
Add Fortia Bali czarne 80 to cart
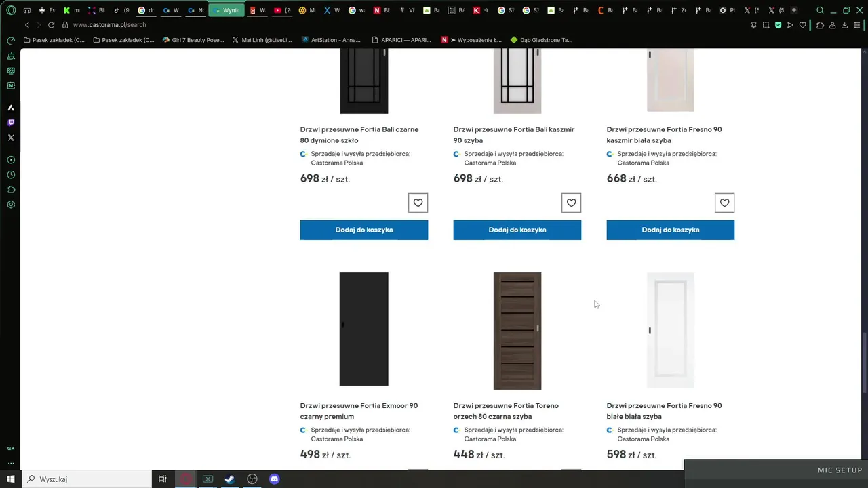[x=364, y=230]
